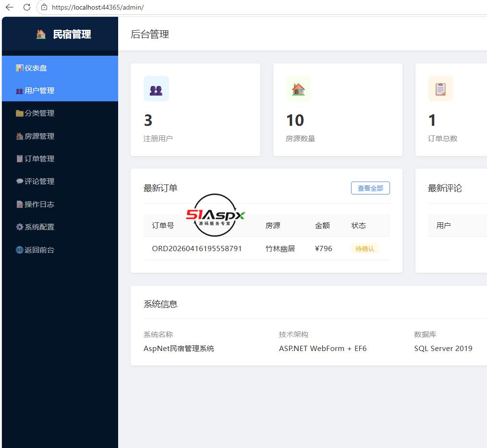Viewport: 487px width, 448px height.
Task: Open the 用户管理 menu item
Action: pos(60,91)
